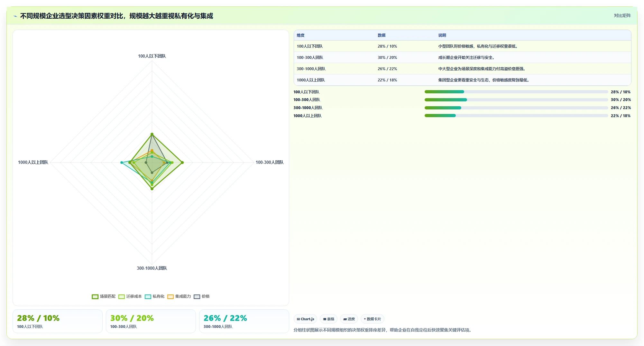644x346 pixels.
Task: Click table value 26% / 22%
Action: (387, 69)
